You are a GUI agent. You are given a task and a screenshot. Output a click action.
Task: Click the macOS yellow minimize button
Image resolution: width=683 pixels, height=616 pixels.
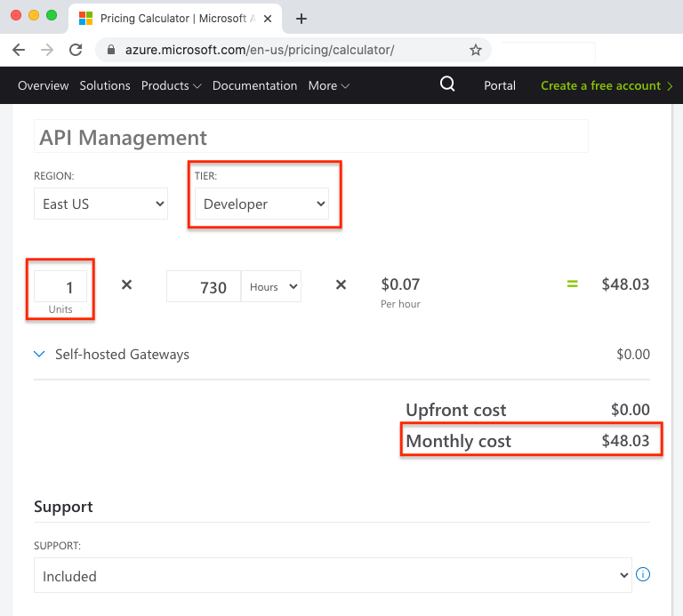click(x=34, y=15)
